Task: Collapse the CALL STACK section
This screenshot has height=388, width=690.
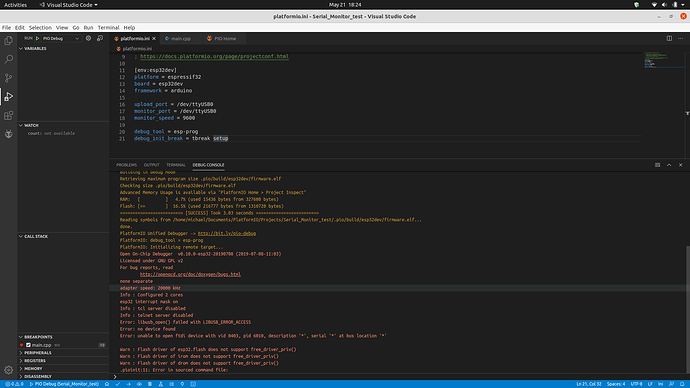Action: pyautogui.click(x=63, y=236)
